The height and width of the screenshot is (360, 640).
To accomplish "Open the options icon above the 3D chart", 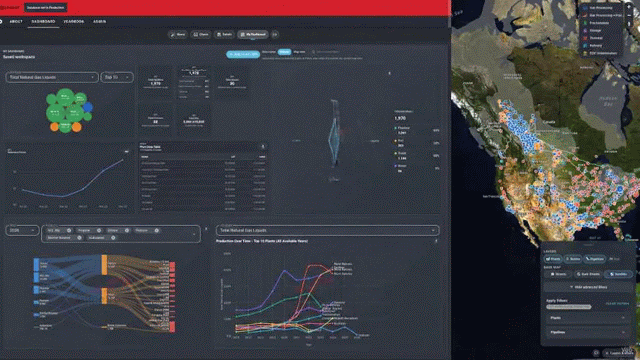I will click(x=389, y=73).
